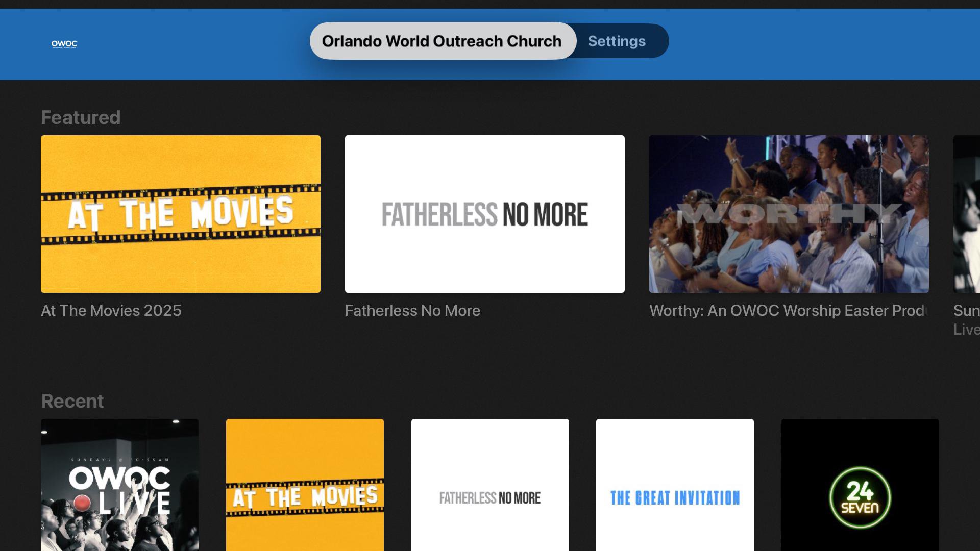Switch to the Settings tab
Image resolution: width=980 pixels, height=551 pixels.
point(617,41)
